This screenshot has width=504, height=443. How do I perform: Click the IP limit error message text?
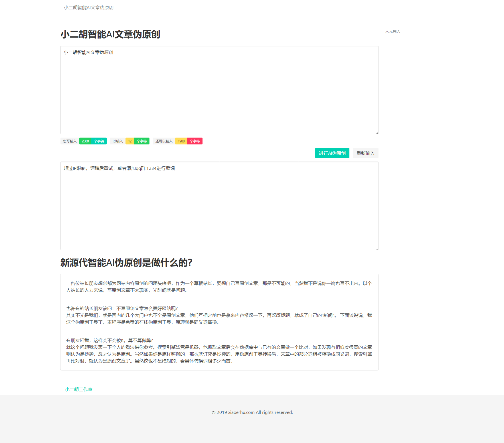pyautogui.click(x=119, y=168)
